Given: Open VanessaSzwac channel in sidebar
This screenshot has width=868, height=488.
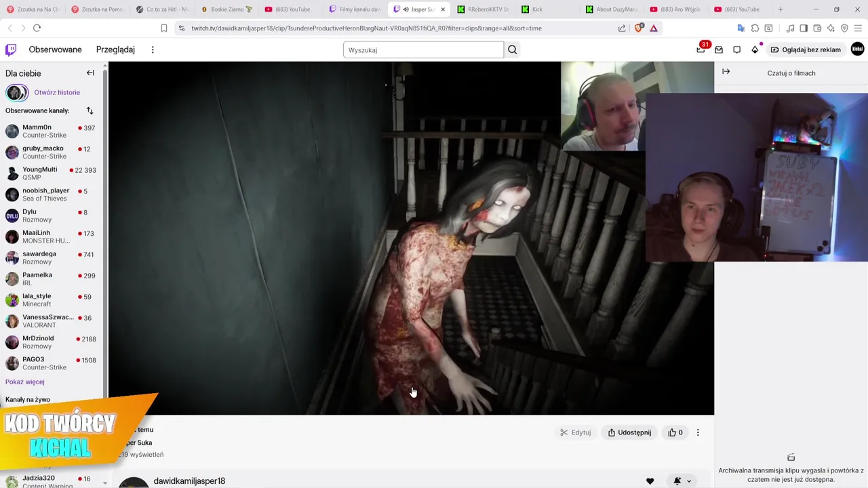Looking at the screenshot, I should pyautogui.click(x=51, y=321).
